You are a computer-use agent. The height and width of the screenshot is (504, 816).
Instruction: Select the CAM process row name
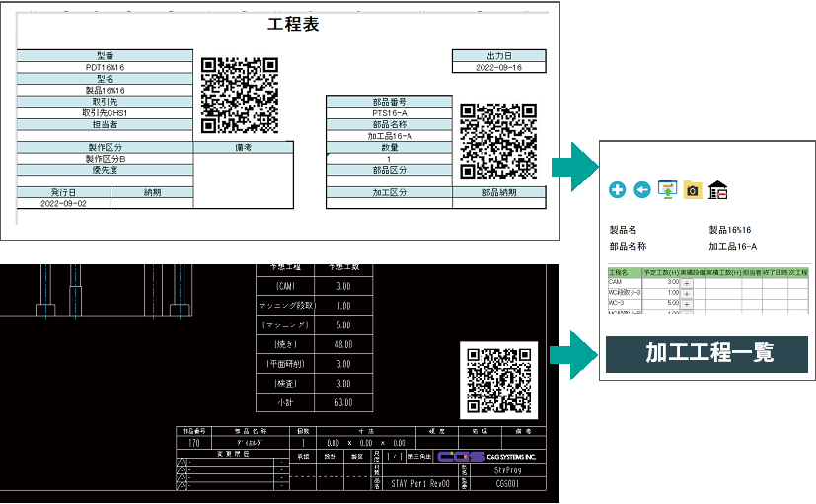tap(615, 282)
